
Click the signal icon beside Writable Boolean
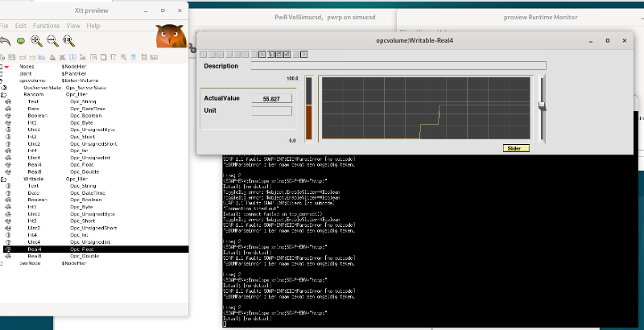coord(8,200)
